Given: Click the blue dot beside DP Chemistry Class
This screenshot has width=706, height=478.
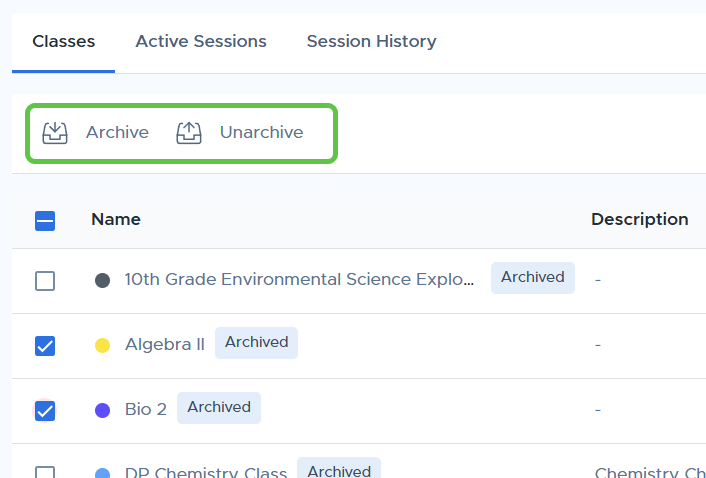Looking at the screenshot, I should tap(103, 473).
